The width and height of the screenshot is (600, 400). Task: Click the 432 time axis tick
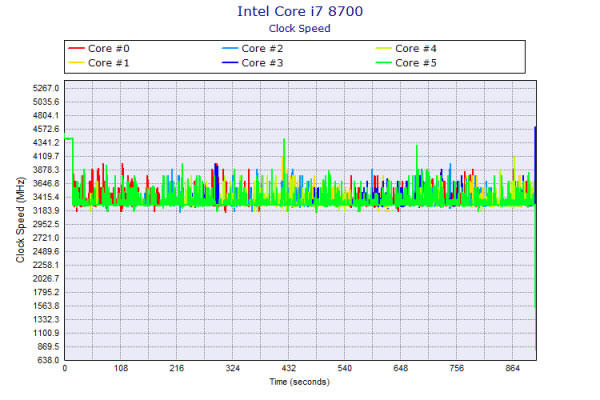pyautogui.click(x=289, y=368)
